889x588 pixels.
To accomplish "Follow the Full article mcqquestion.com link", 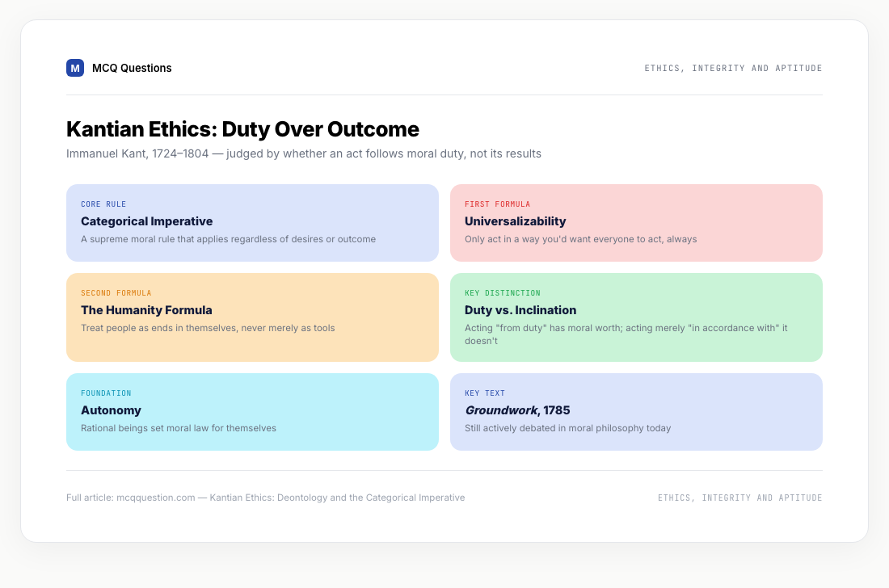I will pos(265,498).
